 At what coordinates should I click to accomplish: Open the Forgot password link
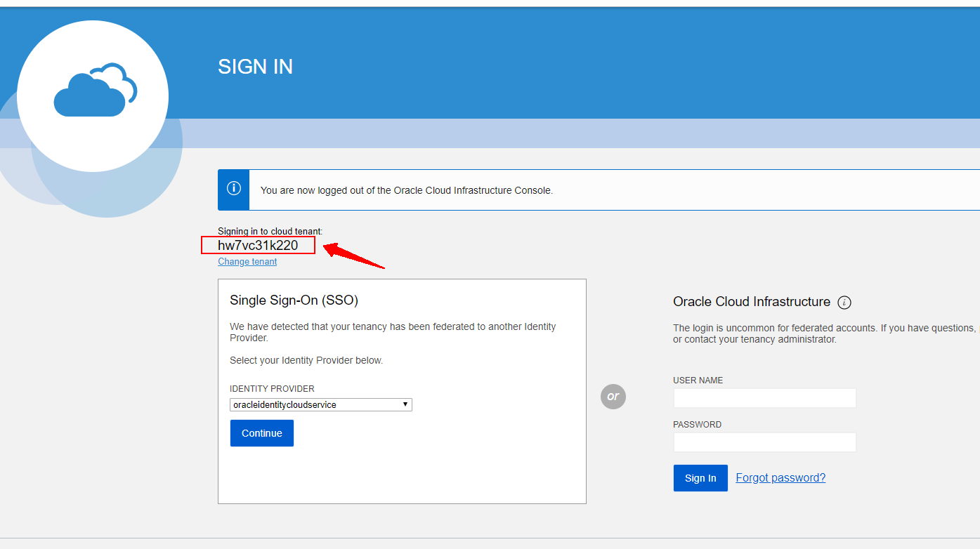(x=780, y=478)
